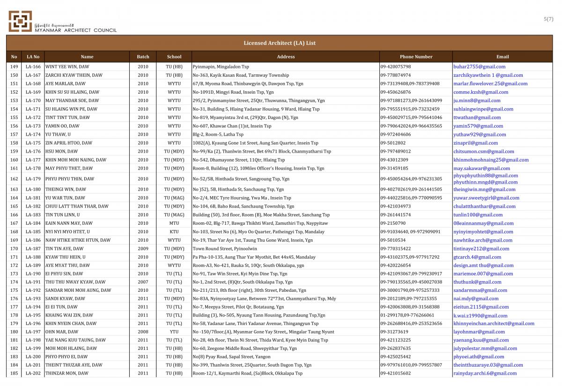This screenshot has height=392, width=562.
Task: Follow the zinapril@gmail.com link
Action: click(x=476, y=143)
